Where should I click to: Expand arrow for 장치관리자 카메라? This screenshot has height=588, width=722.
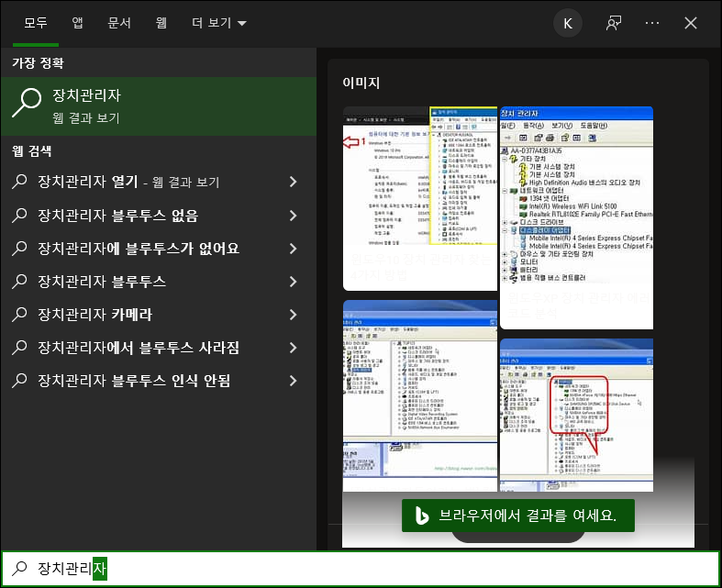(294, 315)
